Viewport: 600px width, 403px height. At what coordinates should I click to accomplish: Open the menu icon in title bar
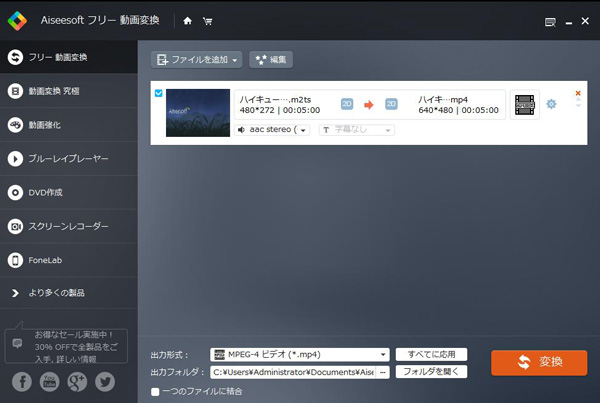(x=550, y=22)
